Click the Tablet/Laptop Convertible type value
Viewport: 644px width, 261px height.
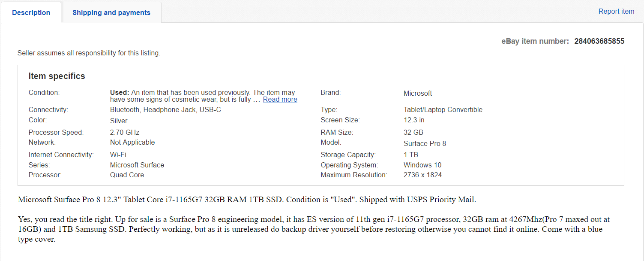(443, 109)
